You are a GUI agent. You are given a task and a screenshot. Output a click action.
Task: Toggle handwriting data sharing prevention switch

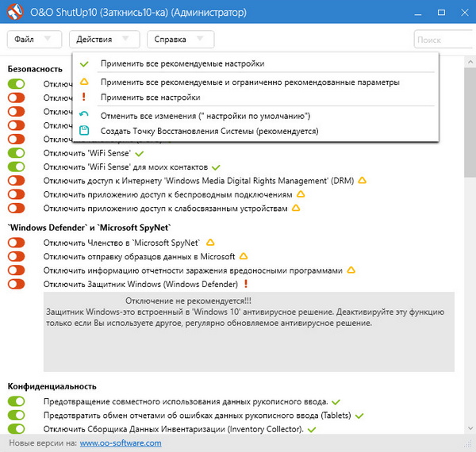pos(17,401)
